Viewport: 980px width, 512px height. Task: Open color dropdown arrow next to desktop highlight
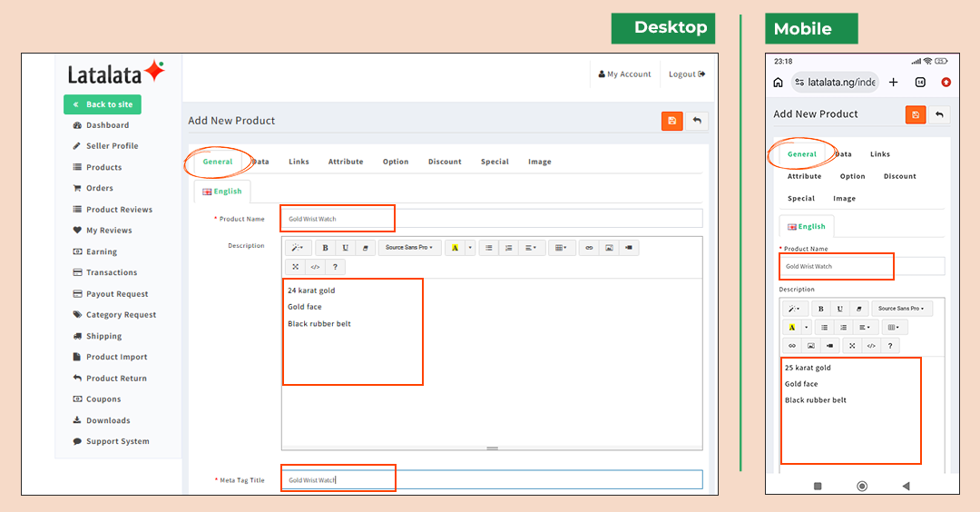pyautogui.click(x=470, y=248)
